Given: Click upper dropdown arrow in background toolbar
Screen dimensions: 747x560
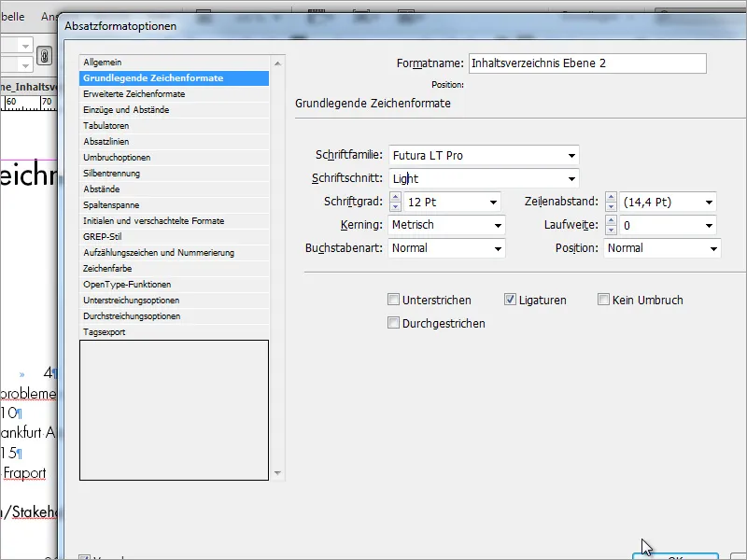Looking at the screenshot, I should click(25, 46).
